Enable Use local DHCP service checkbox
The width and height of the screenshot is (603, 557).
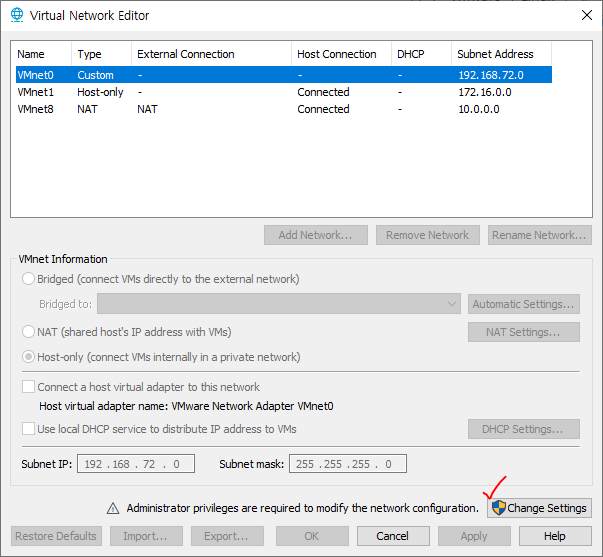(28, 429)
